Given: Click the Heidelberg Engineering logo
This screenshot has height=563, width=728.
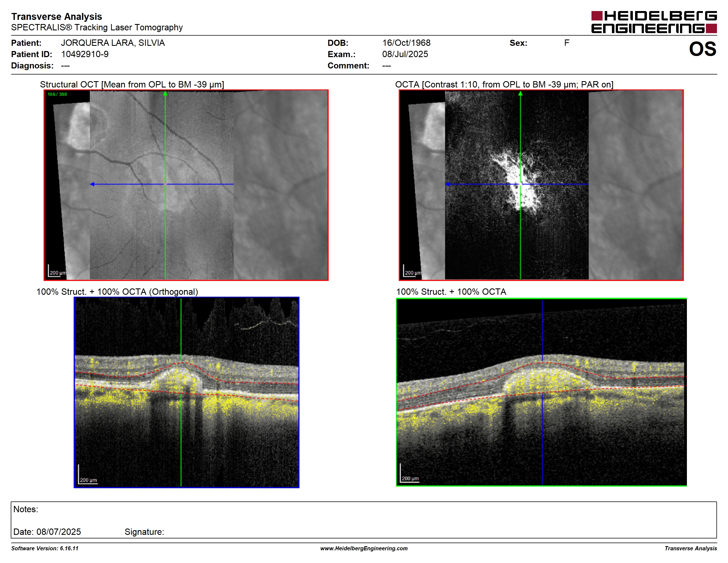Looking at the screenshot, I should click(654, 22).
